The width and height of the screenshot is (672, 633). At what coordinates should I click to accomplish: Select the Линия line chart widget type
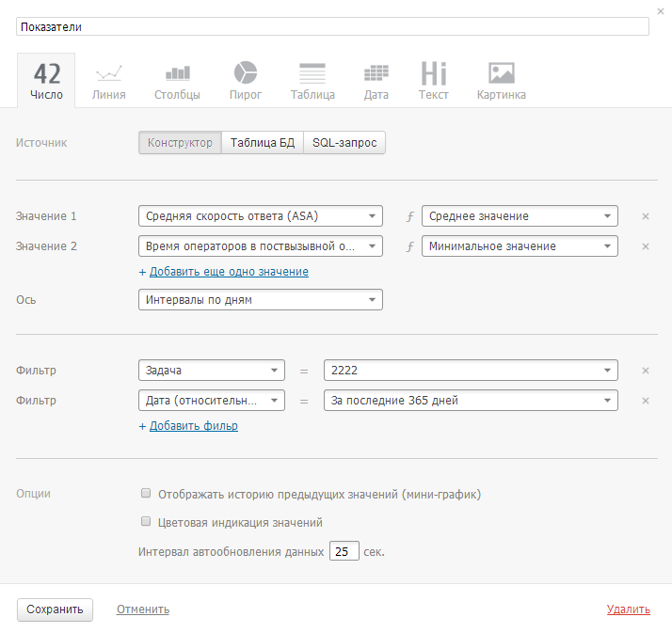coord(108,80)
